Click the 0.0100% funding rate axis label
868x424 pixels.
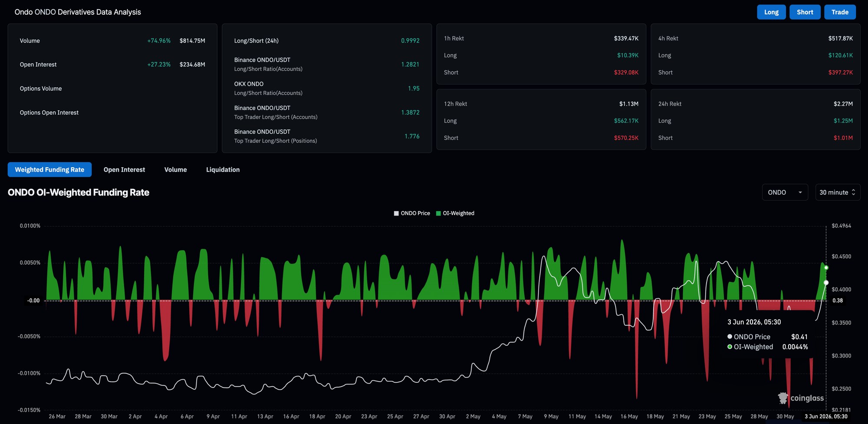30,226
